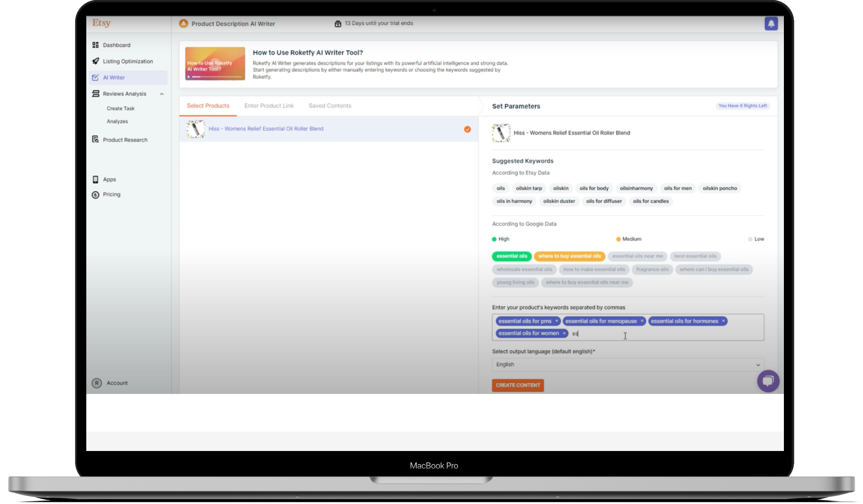
Task: Click the Reviews Analysis stack icon
Action: click(95, 93)
